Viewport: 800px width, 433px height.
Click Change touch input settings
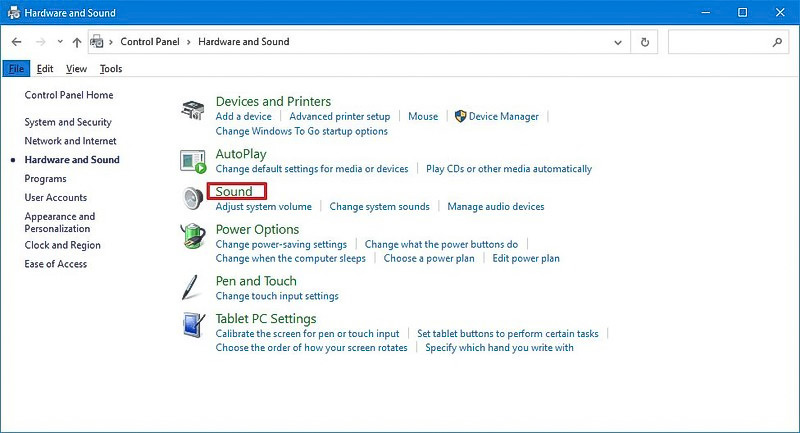click(277, 296)
